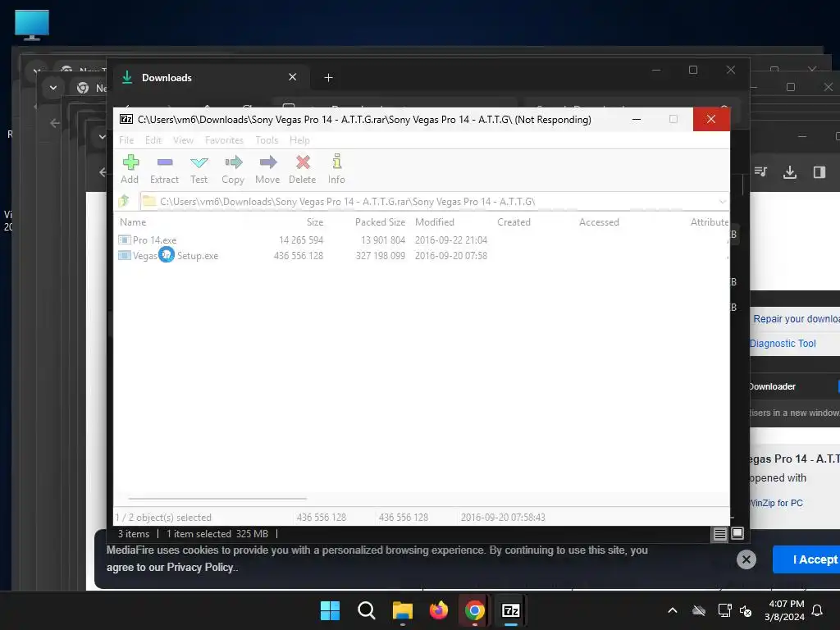Click the 7-Zip title bar app icon
This screenshot has height=630, width=840.
(x=126, y=119)
